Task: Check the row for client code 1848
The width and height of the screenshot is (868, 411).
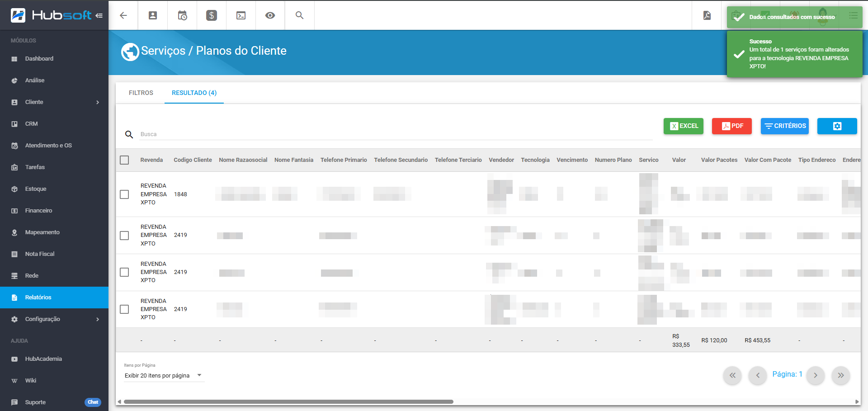Action: (x=124, y=194)
